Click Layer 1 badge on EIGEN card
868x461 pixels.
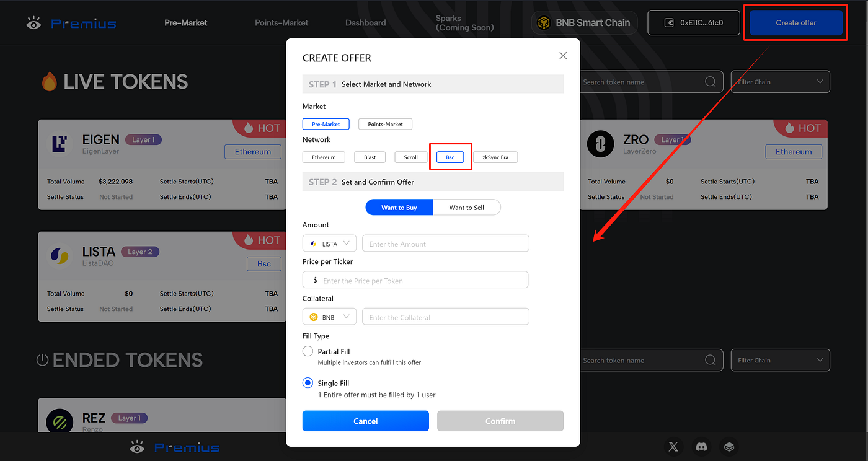144,139
